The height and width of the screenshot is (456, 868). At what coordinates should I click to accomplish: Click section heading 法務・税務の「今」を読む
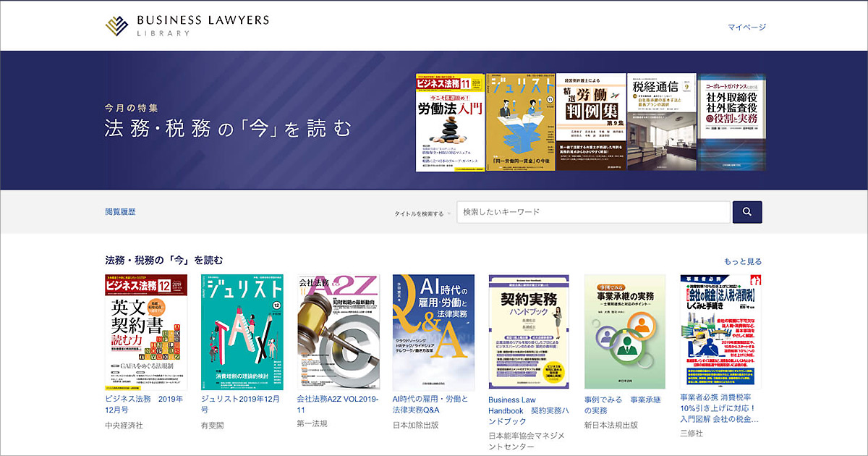click(164, 261)
